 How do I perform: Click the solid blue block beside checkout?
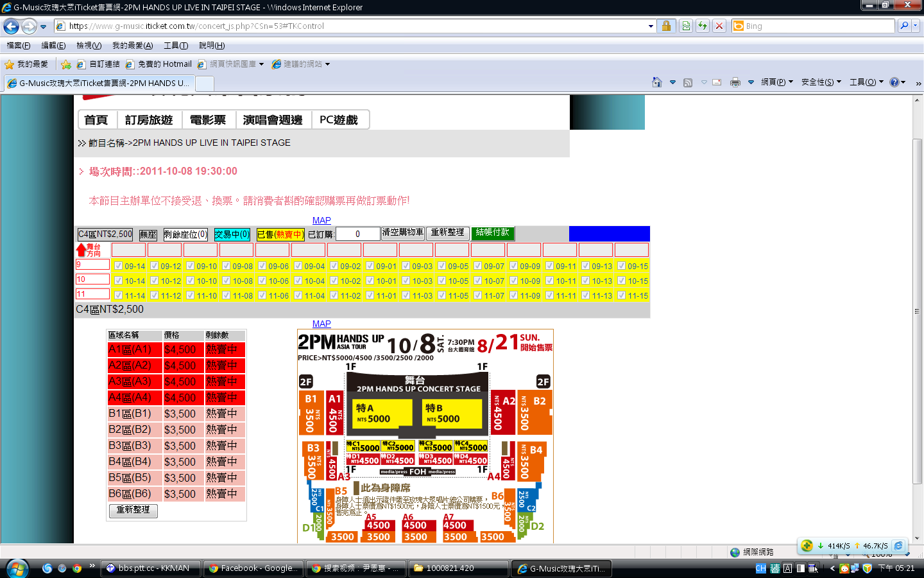coord(610,234)
